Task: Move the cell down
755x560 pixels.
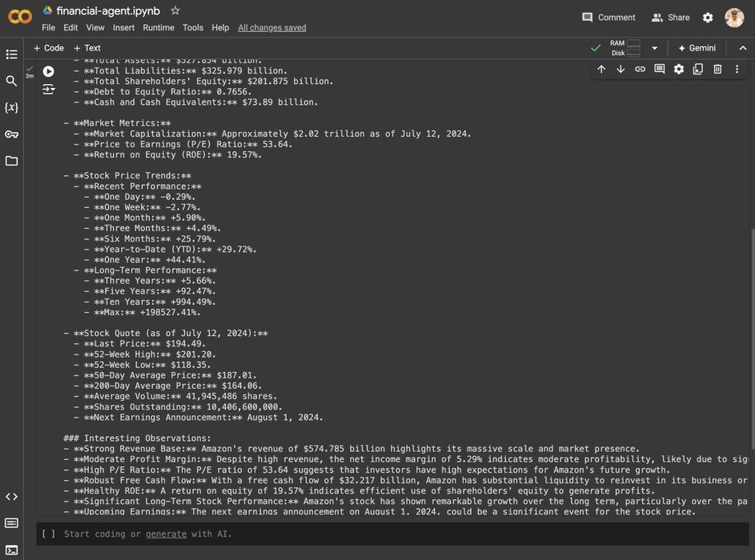Action: pyautogui.click(x=620, y=70)
